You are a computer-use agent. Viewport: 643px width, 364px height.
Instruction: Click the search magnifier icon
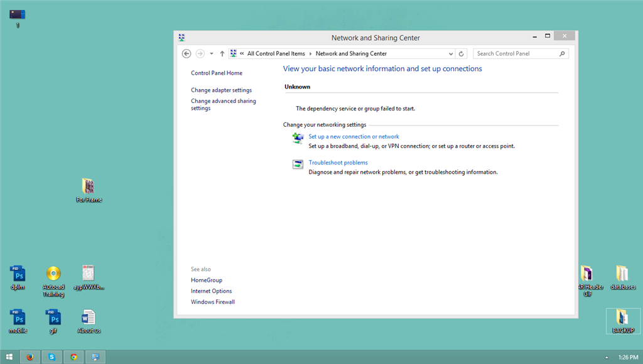[x=562, y=54]
